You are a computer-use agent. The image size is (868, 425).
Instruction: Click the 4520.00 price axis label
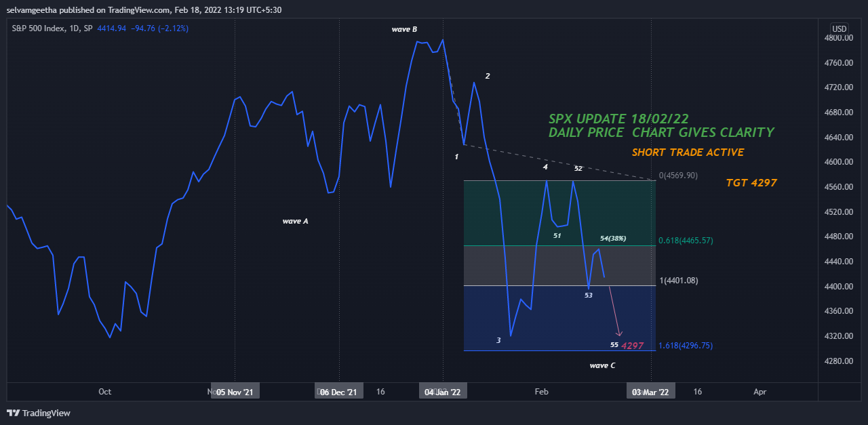click(837, 212)
